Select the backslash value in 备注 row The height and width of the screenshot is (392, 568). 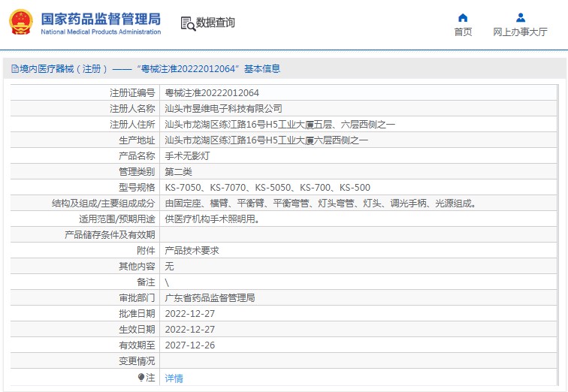[x=167, y=282]
